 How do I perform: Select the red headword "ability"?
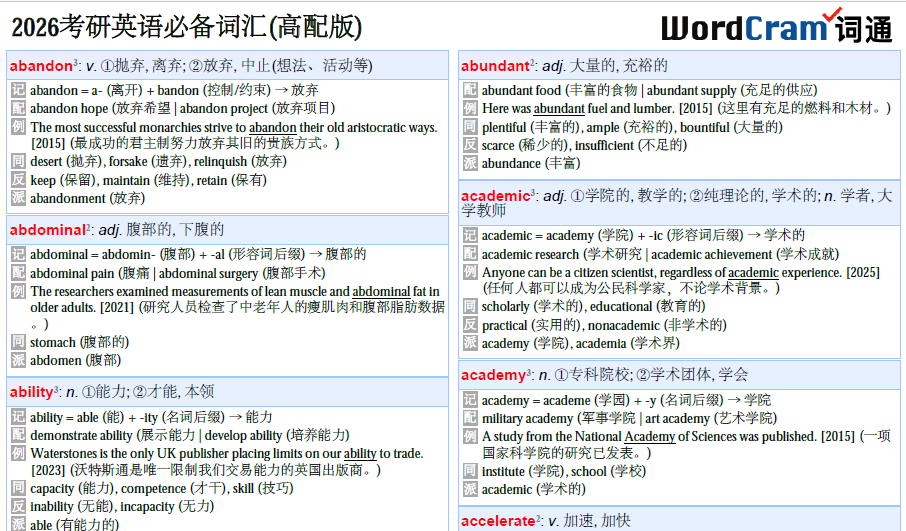pos(31,392)
